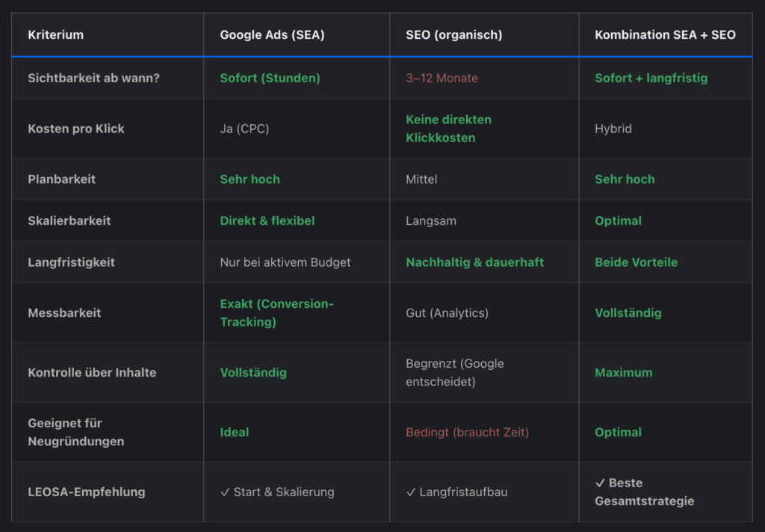This screenshot has height=532, width=765.
Task: Click 'Vollständig' in the Messbarkeit row
Action: click(x=628, y=313)
